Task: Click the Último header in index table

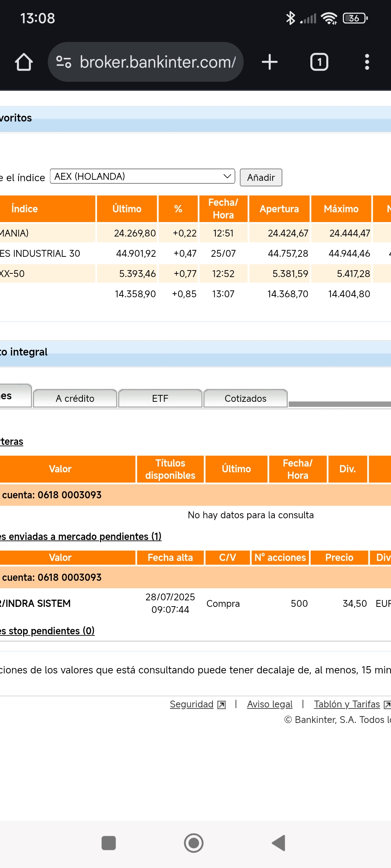Action: point(127,209)
